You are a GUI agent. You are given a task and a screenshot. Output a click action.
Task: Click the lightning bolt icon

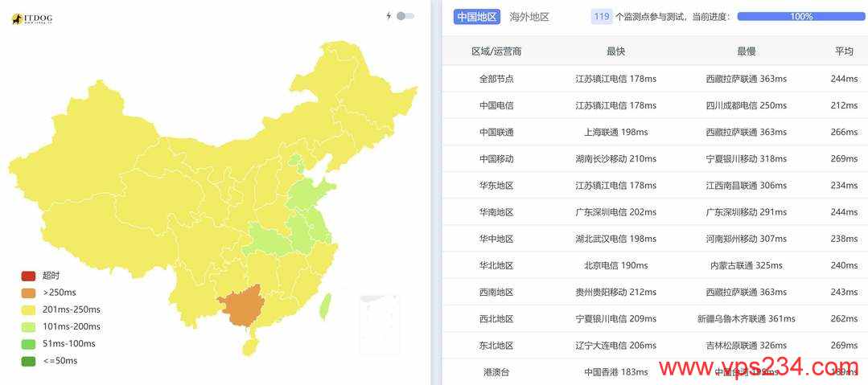[389, 16]
